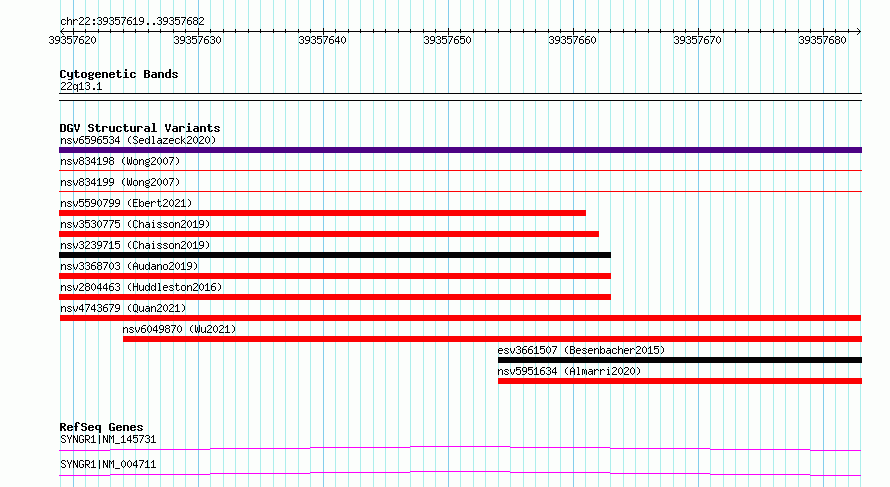Select the red bar under nsv5590799
This screenshot has height=487, width=890.
click(x=322, y=213)
